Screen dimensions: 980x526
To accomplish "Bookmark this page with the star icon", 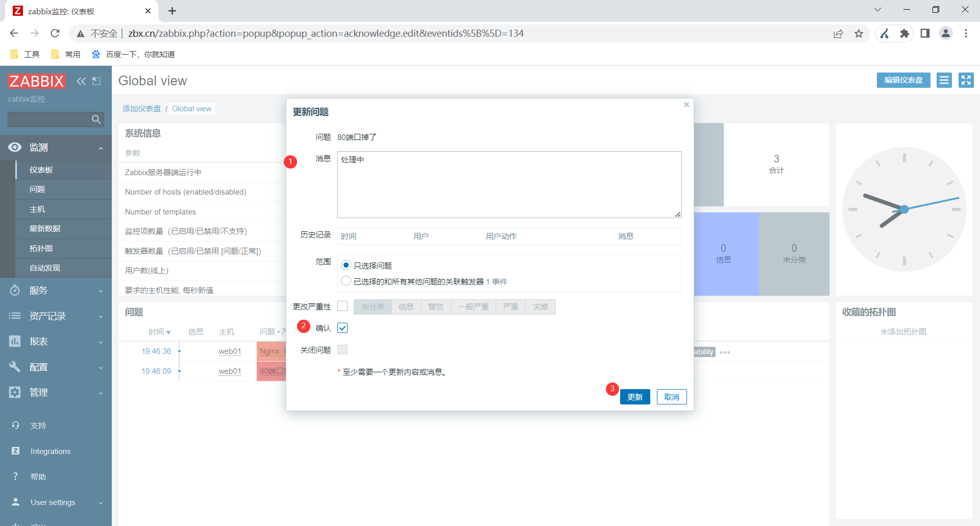I will tap(859, 34).
